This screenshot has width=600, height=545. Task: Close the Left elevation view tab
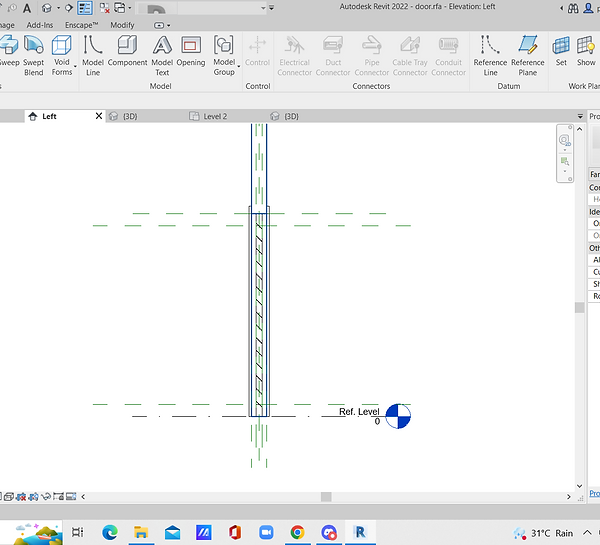(99, 116)
